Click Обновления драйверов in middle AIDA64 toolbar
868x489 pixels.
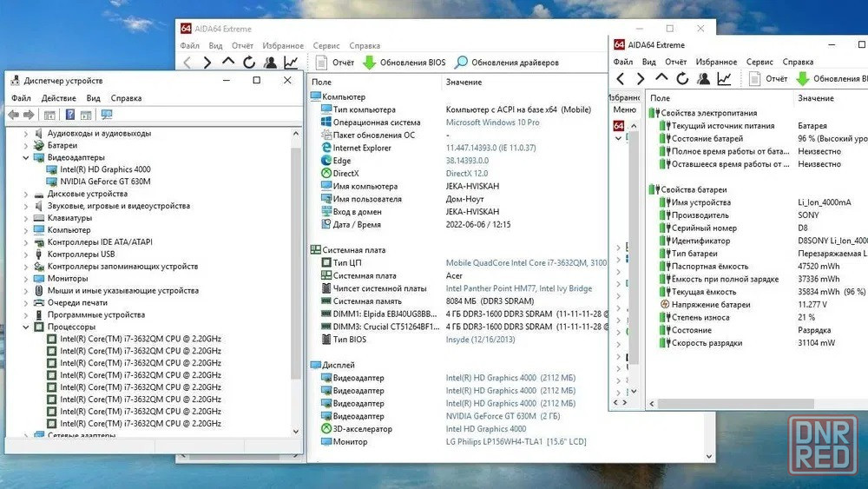(x=507, y=63)
